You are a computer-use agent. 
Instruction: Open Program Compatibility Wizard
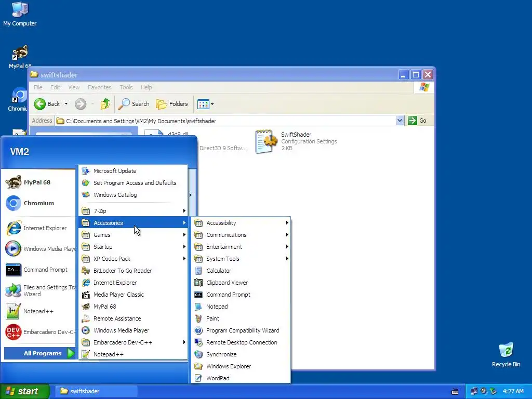pyautogui.click(x=241, y=330)
